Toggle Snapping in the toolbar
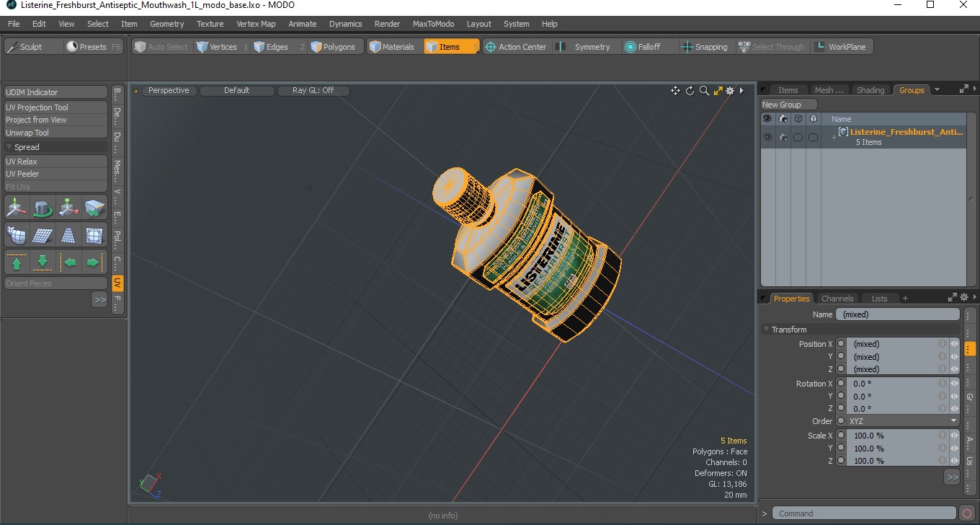Screen dimensions: 980x525 click(705, 47)
